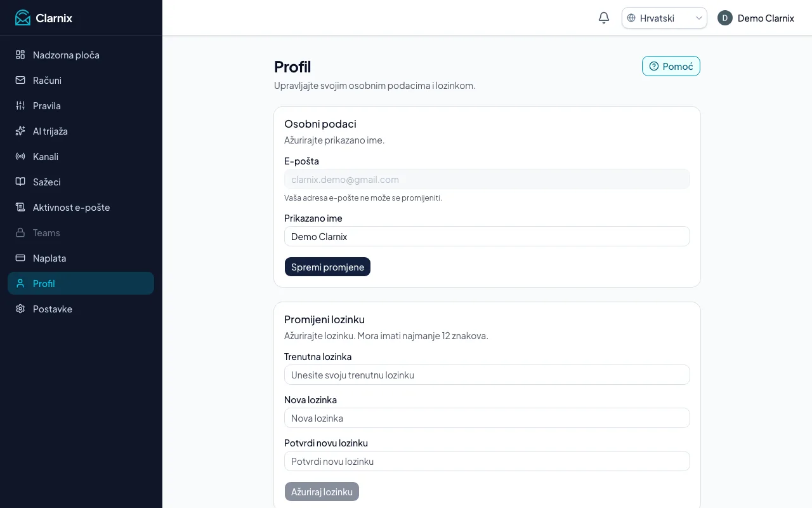Select the Pravila sliders icon

[x=20, y=105]
